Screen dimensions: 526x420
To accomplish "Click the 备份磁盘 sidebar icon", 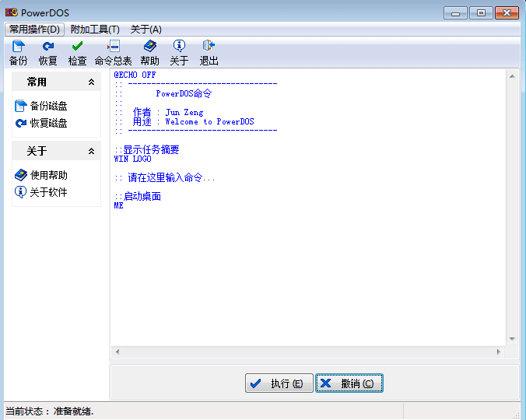I will click(21, 106).
